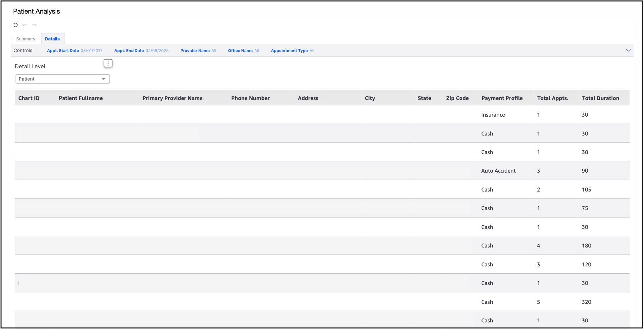Open the Provider Name filter
The height and width of the screenshot is (329, 644).
point(198,51)
